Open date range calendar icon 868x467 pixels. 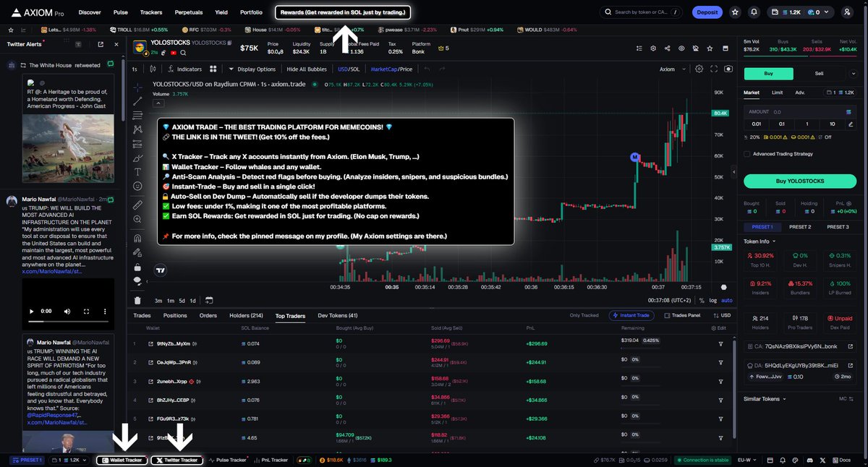[x=209, y=300]
